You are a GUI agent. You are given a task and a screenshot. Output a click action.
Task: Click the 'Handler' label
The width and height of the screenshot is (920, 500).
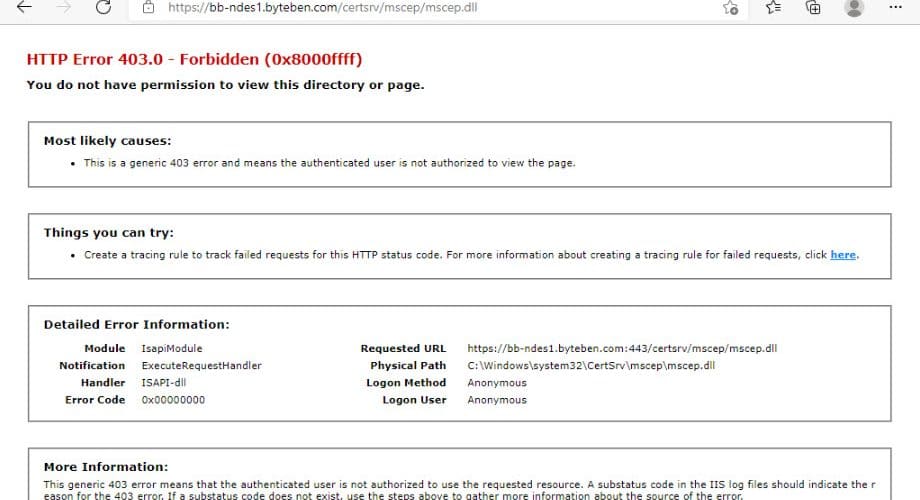pos(103,383)
